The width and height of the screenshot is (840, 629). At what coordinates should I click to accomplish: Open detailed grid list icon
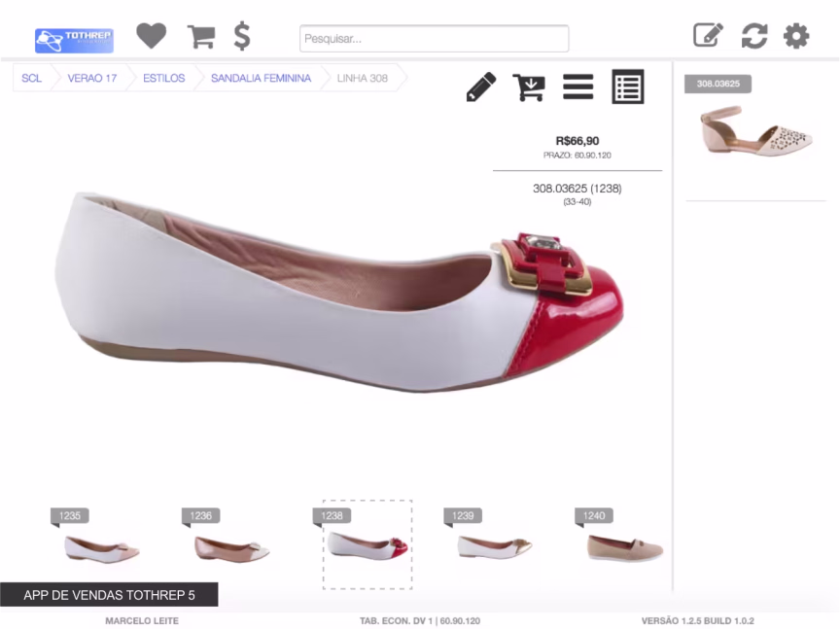pos(628,87)
